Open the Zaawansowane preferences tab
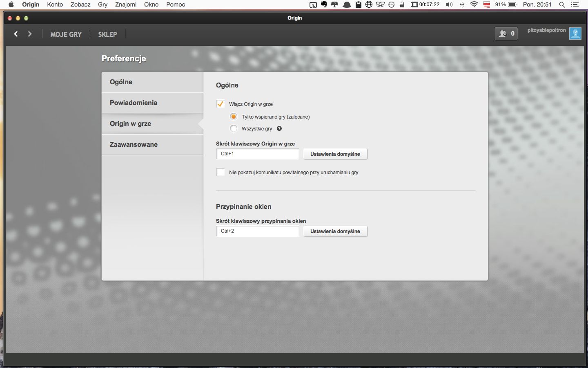Viewport: 588px width, 368px height. pos(152,144)
